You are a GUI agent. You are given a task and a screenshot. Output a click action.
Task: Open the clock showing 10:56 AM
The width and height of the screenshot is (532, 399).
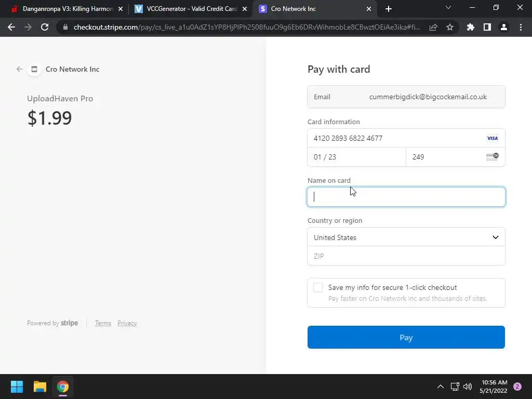(495, 387)
